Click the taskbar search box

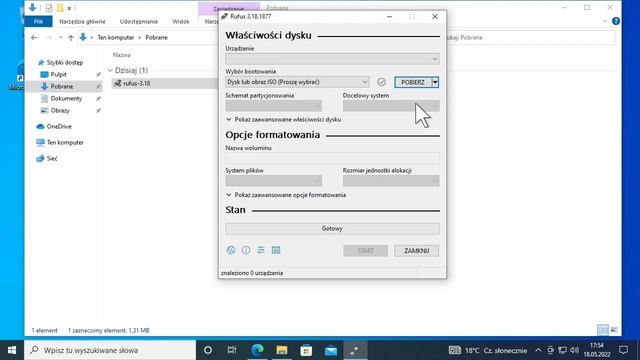point(110,350)
